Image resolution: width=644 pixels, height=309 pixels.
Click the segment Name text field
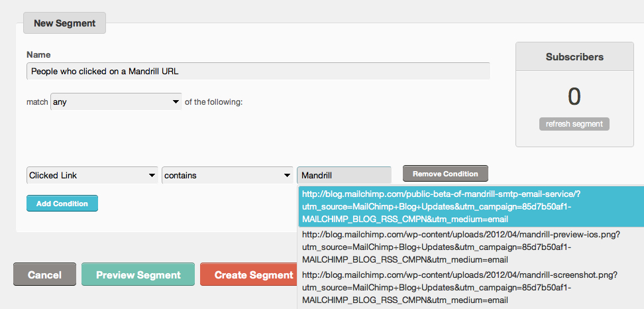coord(258,72)
